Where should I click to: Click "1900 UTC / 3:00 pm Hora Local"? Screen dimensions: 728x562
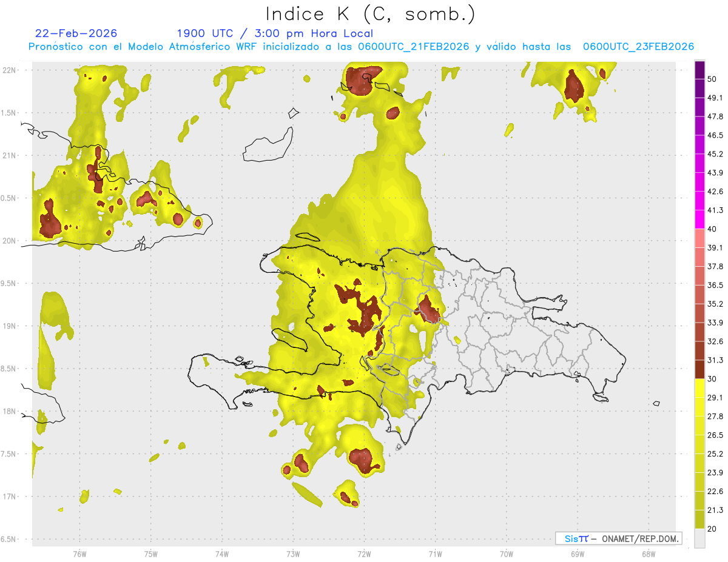tap(275, 33)
